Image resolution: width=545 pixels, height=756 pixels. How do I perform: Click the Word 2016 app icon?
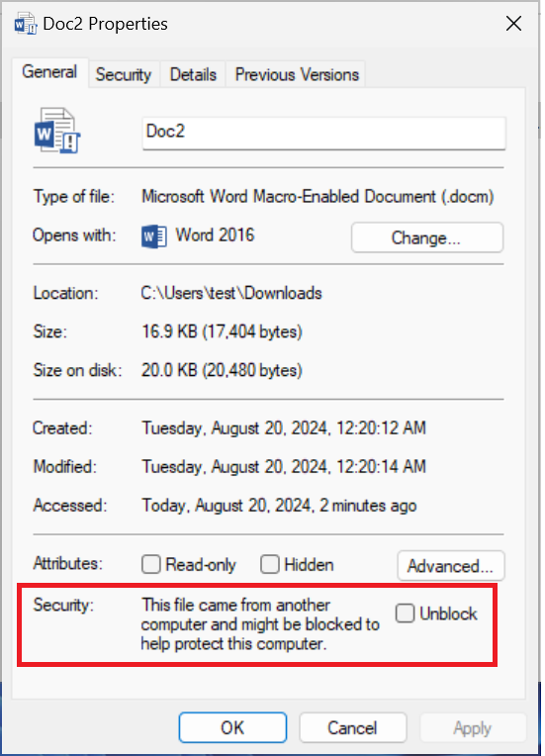pyautogui.click(x=154, y=236)
